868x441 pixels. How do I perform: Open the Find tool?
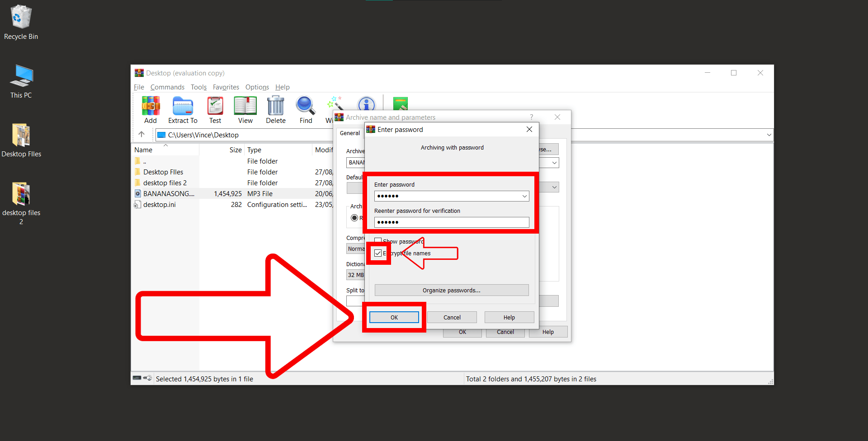[305, 108]
